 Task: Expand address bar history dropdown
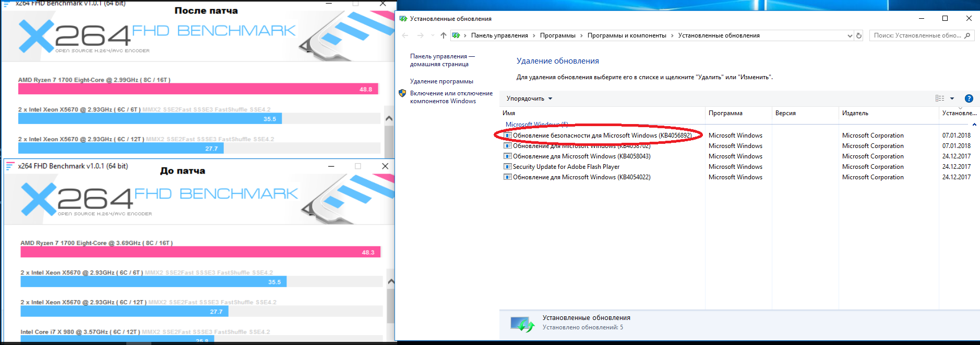pyautogui.click(x=850, y=35)
